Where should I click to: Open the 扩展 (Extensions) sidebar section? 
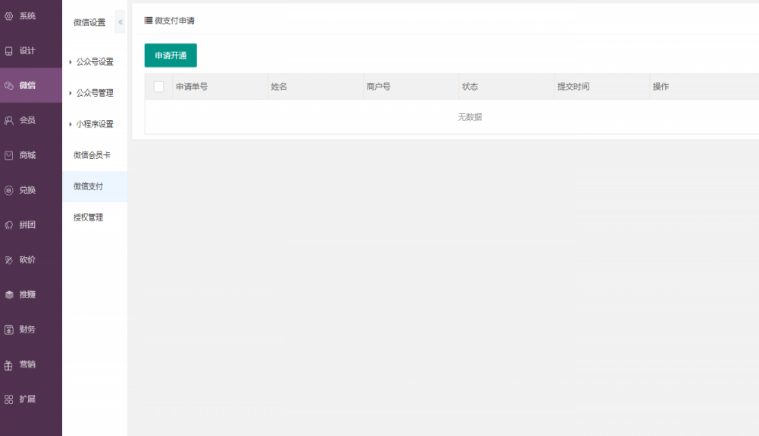coord(26,399)
